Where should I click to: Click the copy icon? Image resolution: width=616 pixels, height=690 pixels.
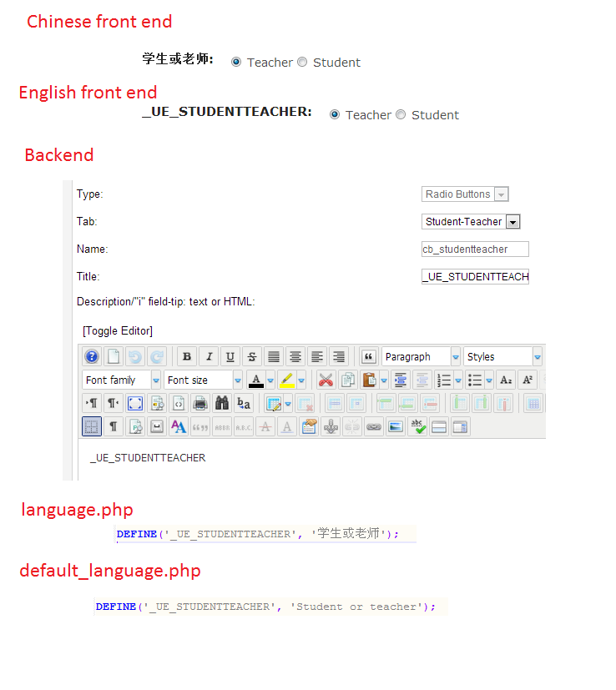coord(348,380)
